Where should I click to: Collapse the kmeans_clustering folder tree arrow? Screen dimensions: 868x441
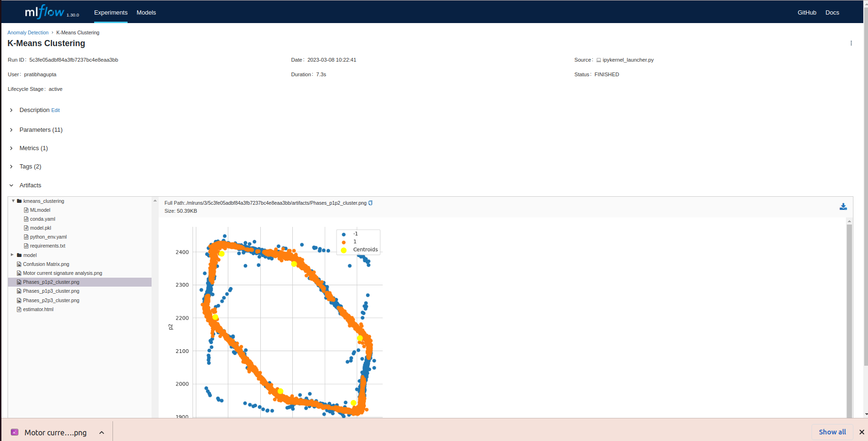tap(13, 201)
